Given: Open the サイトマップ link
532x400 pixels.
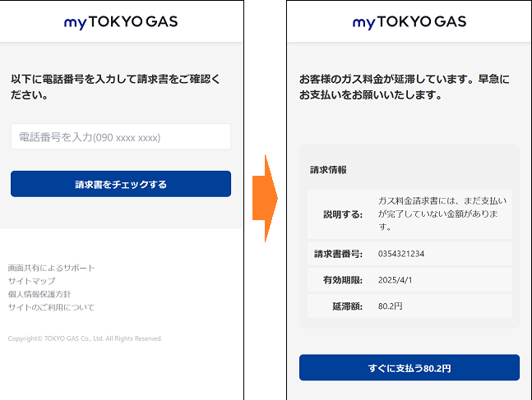Looking at the screenshot, I should coord(31,281).
